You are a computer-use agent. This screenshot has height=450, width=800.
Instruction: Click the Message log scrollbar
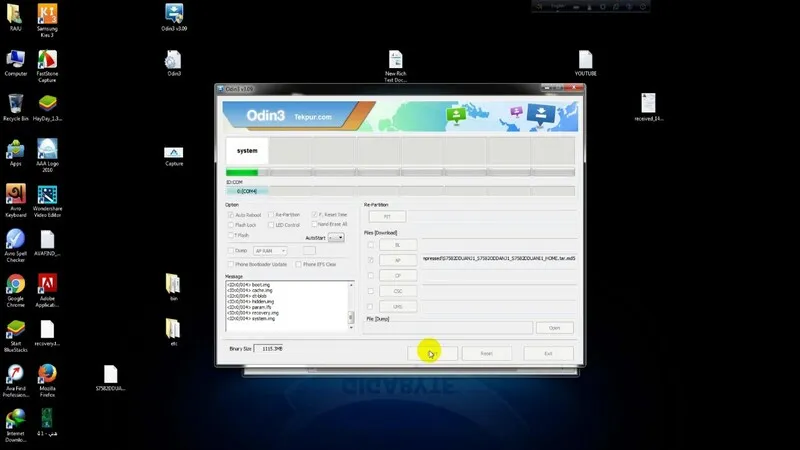coord(351,302)
